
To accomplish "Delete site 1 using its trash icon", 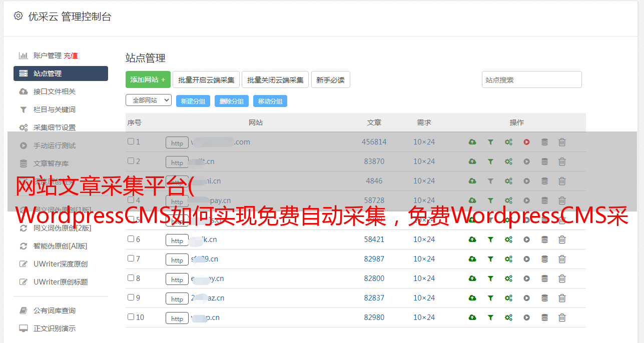I will (562, 142).
